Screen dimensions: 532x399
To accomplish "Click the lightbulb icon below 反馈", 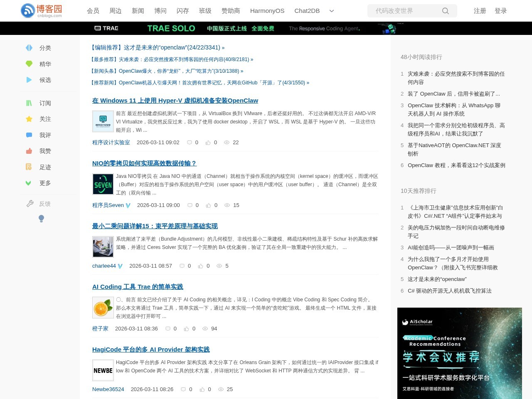I will pyautogui.click(x=41, y=218).
